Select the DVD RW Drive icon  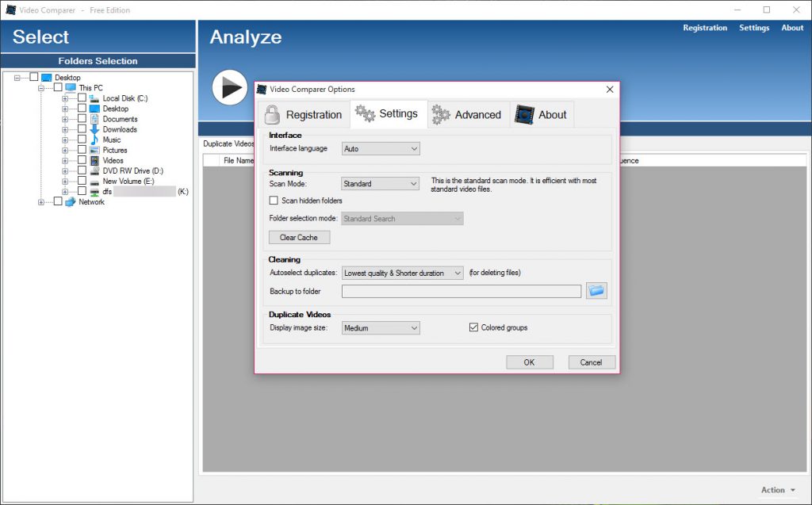tap(94, 170)
